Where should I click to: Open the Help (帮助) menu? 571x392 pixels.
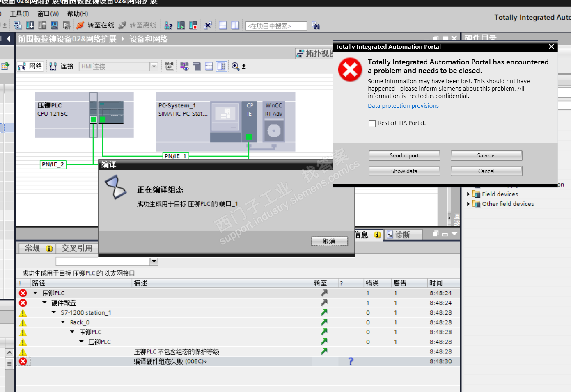point(78,14)
